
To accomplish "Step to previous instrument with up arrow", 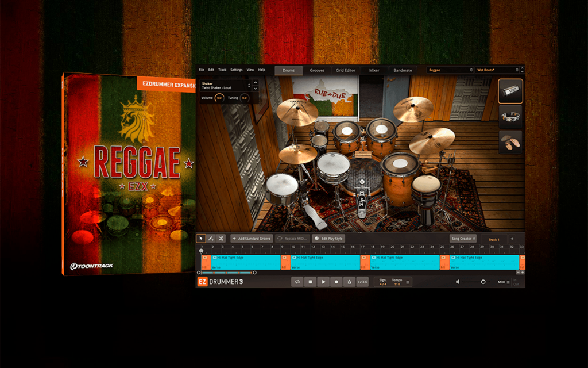I will (x=256, y=82).
